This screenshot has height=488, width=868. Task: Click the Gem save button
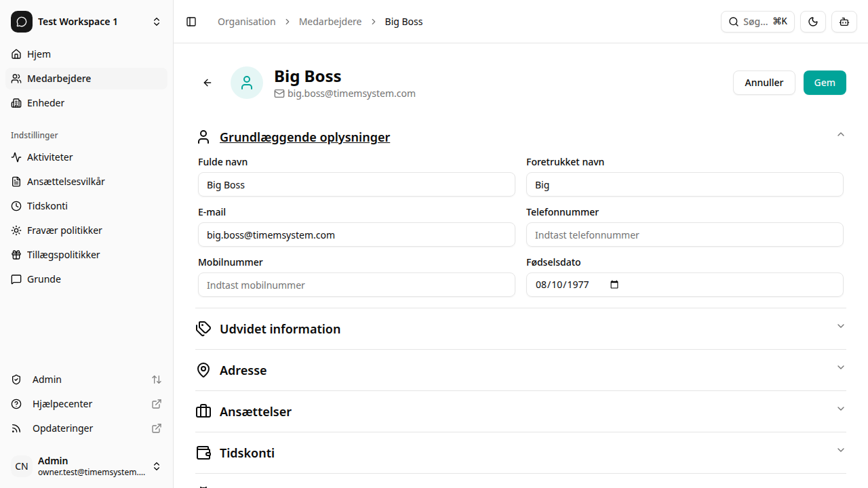tap(825, 83)
